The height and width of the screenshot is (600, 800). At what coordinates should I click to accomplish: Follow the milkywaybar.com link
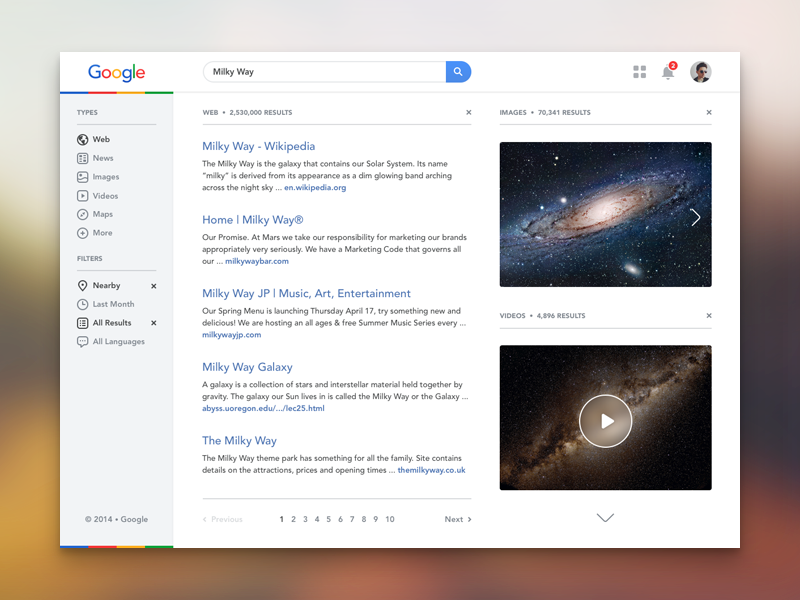257,261
